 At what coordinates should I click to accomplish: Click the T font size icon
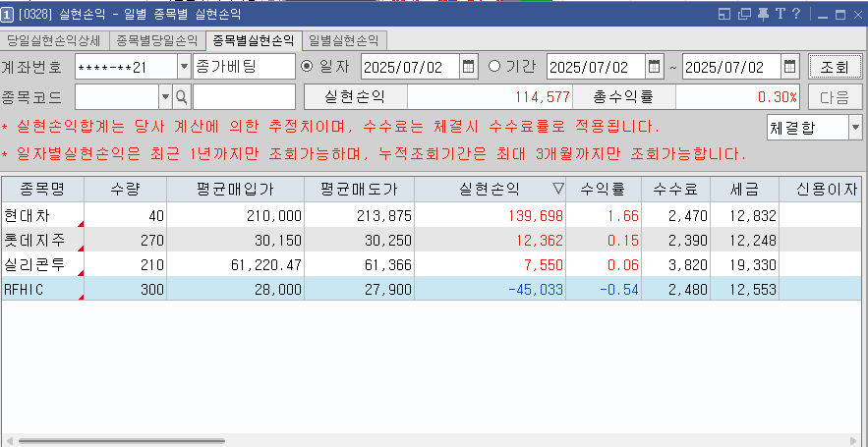779,14
